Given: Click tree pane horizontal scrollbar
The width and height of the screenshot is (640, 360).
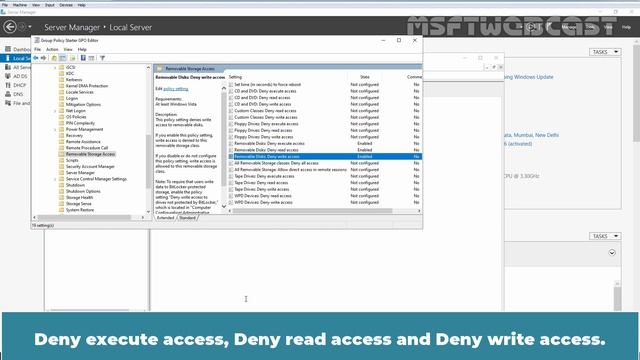Looking at the screenshot, I should 84,218.
